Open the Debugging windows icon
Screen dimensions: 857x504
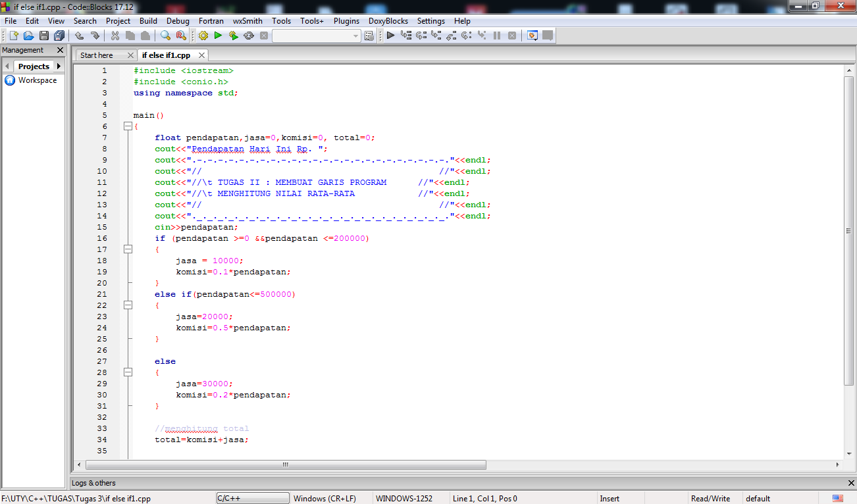pos(532,36)
